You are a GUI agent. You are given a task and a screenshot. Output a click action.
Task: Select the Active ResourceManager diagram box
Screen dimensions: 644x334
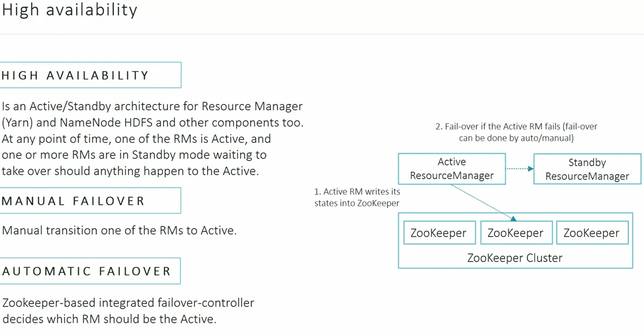click(x=452, y=169)
